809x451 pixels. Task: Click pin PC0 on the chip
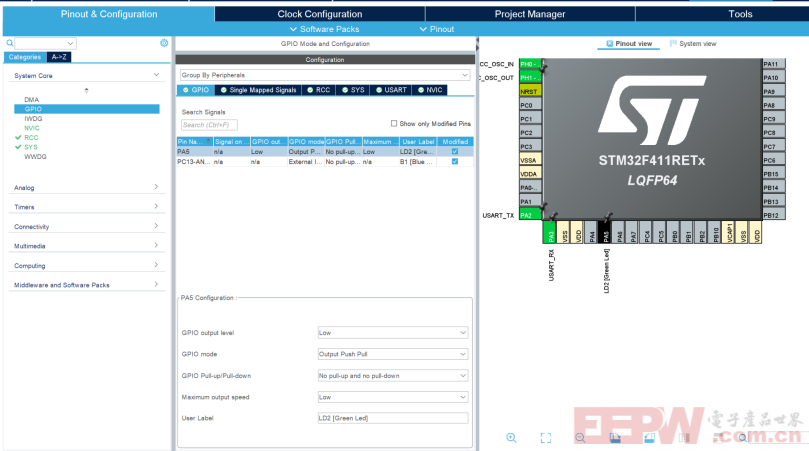(530, 105)
